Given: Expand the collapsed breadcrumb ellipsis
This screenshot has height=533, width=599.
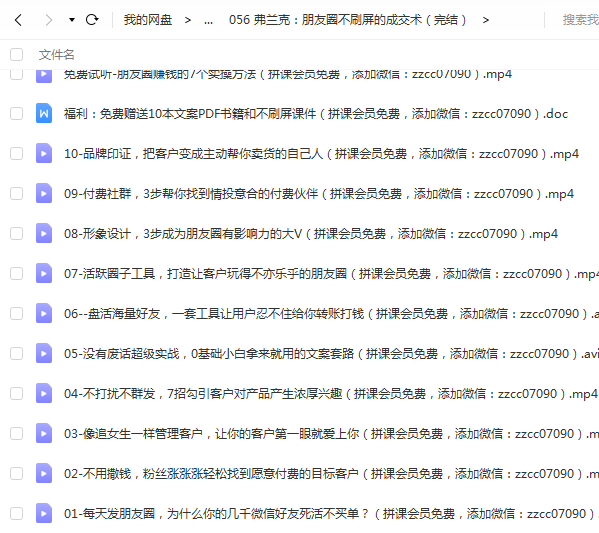Looking at the screenshot, I should (209, 20).
